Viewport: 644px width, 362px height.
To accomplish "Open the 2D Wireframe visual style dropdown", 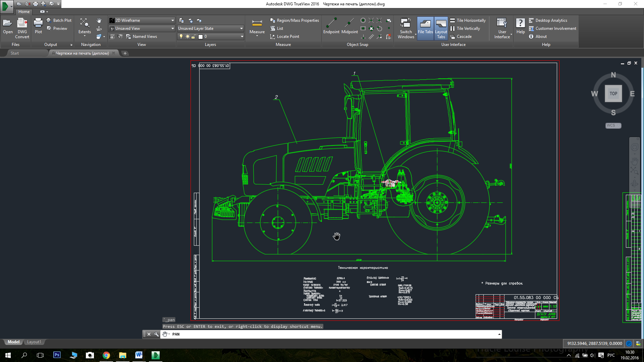I will coord(142,20).
